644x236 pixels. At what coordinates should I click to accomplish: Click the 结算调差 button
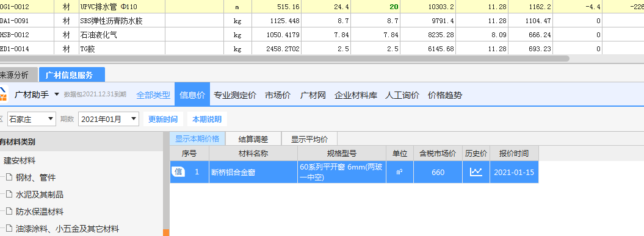click(253, 138)
